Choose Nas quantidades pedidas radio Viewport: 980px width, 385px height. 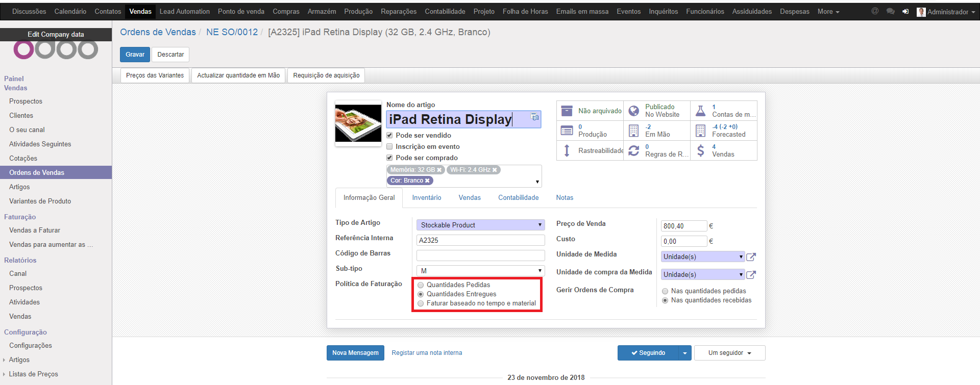point(665,291)
